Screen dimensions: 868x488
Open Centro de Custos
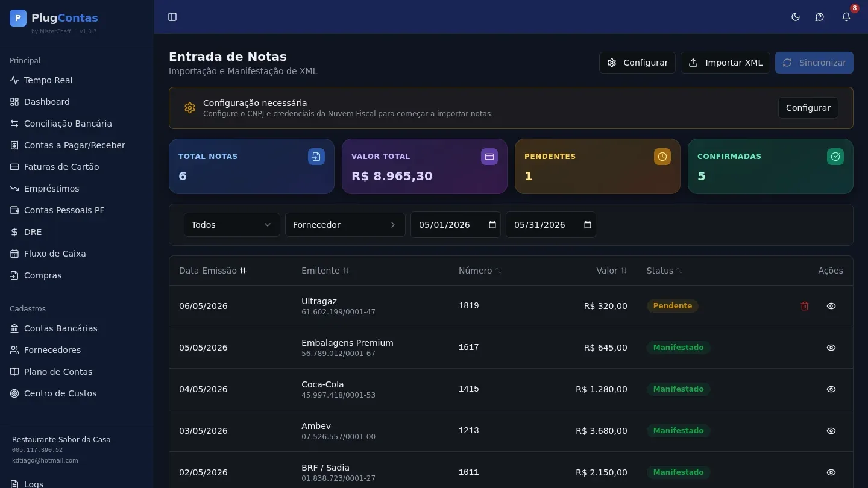(77, 393)
